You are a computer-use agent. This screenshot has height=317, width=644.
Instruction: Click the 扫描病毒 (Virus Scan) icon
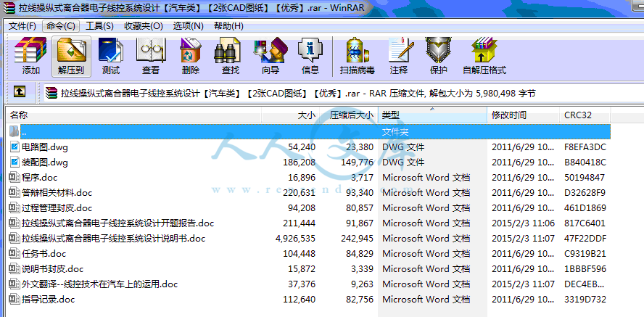tap(357, 50)
